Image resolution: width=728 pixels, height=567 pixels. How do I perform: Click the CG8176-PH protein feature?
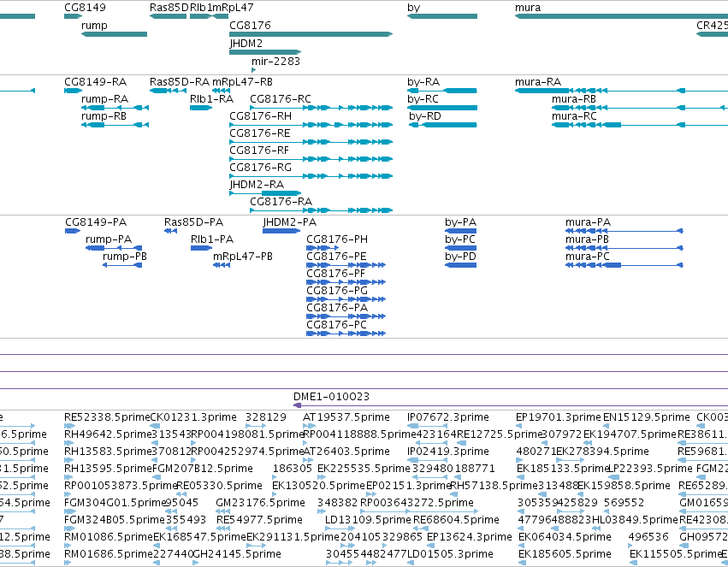click(x=323, y=248)
